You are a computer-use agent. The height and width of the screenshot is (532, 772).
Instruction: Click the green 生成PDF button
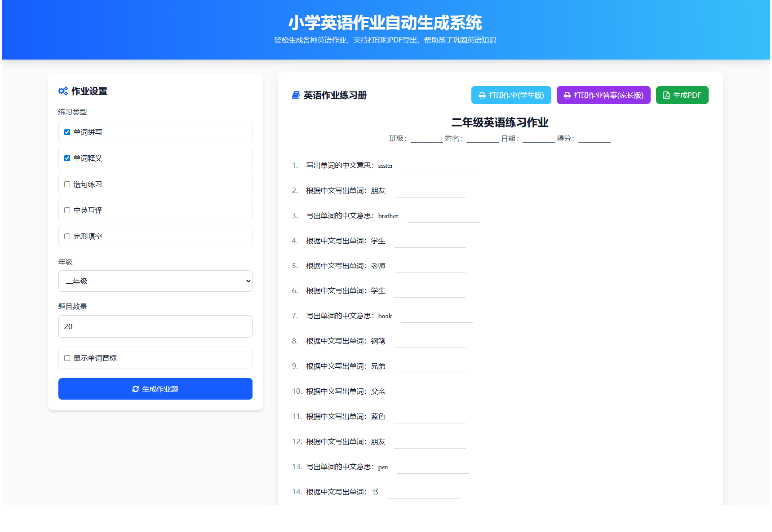click(682, 95)
